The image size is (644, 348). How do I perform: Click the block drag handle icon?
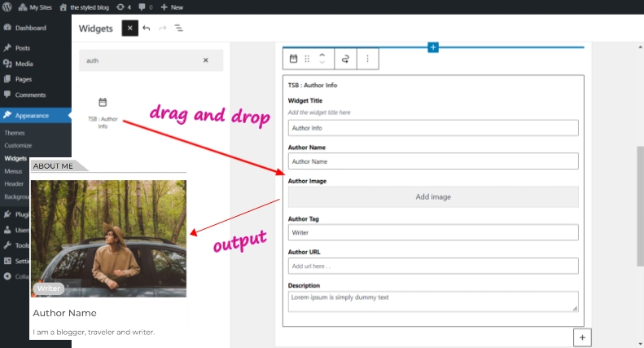pos(307,59)
